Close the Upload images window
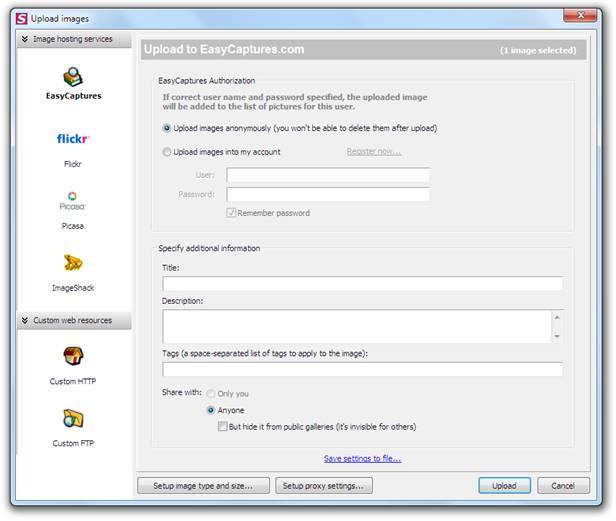This screenshot has height=521, width=616. 580,15
